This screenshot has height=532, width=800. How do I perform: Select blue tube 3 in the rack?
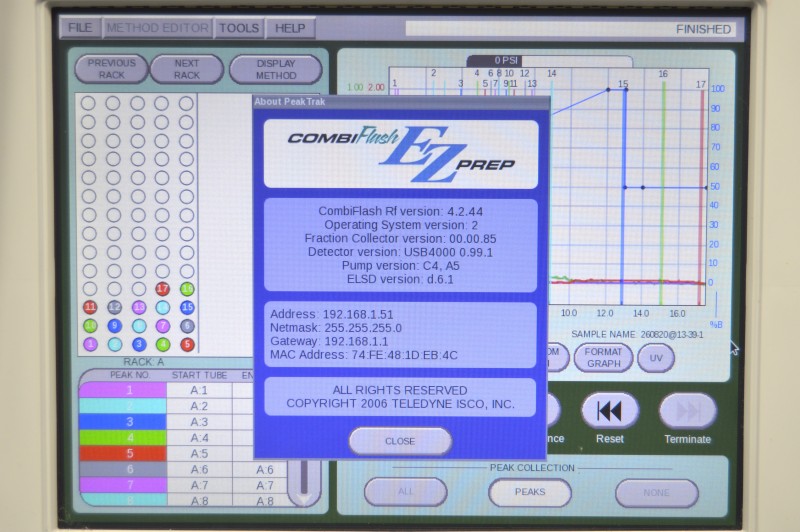pos(139,344)
